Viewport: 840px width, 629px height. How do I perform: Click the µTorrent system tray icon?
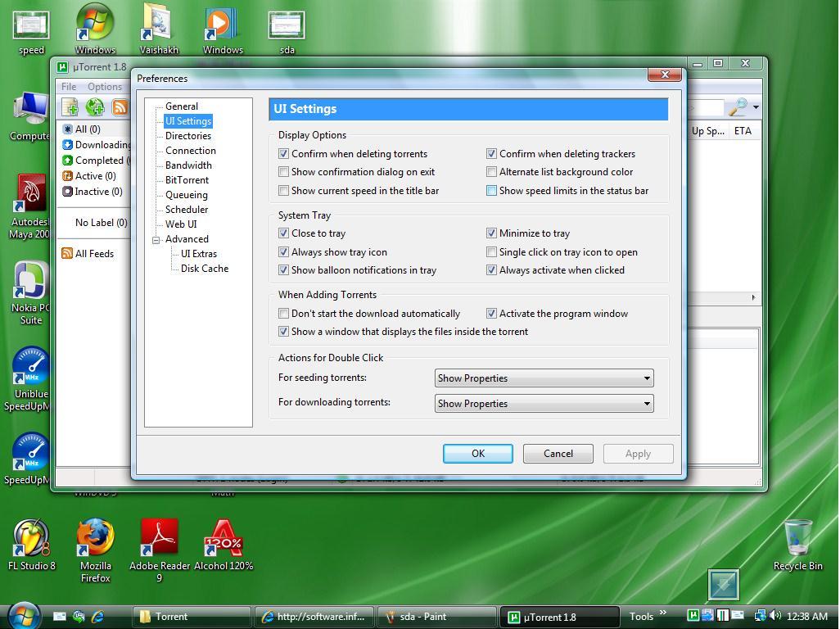[x=695, y=616]
